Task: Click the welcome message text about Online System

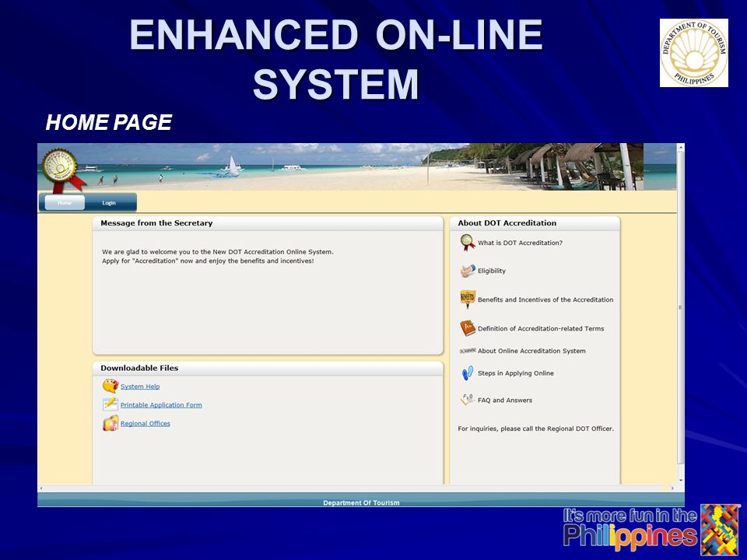Action: coord(218,256)
